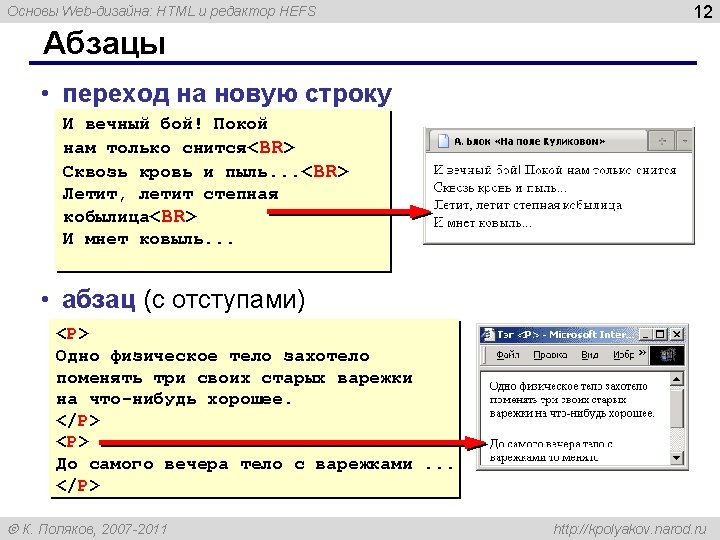Click the heading 'Абзацы'

point(104,44)
